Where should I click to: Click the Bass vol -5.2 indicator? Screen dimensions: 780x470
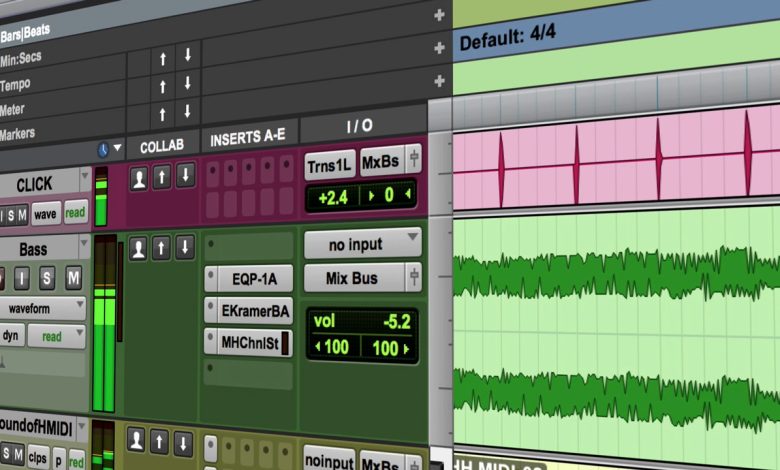point(362,321)
